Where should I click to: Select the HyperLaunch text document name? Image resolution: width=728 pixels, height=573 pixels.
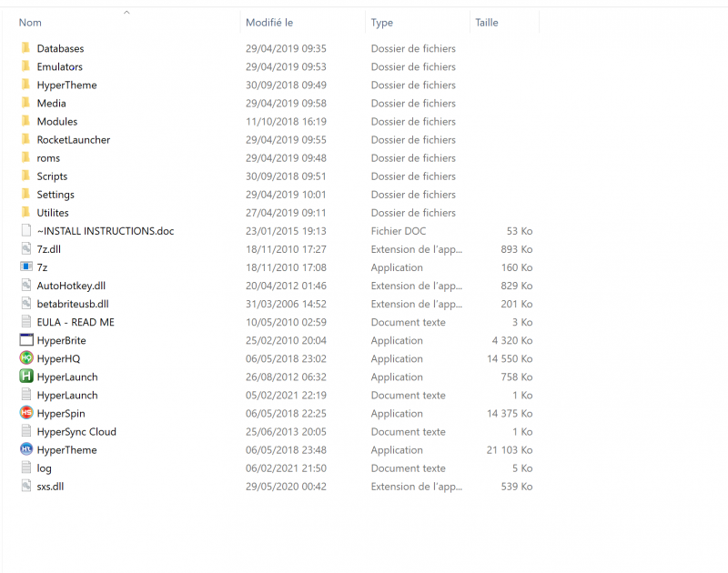pos(67,395)
